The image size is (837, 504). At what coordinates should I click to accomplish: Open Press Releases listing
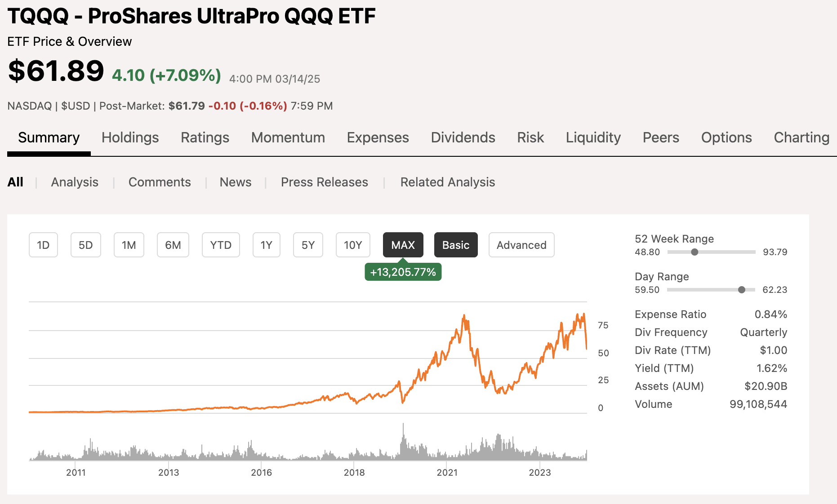coord(324,182)
